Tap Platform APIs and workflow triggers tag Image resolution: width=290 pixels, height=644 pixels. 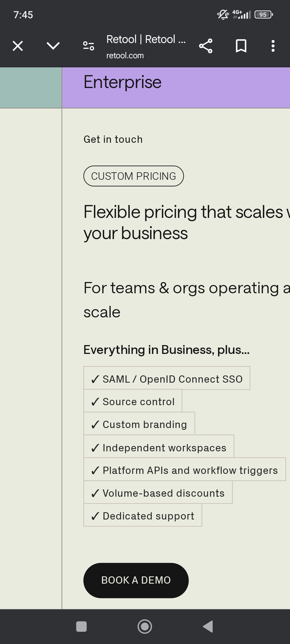coord(185,469)
